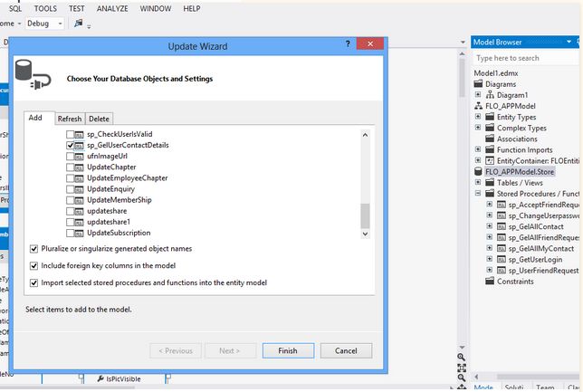Image resolution: width=583 pixels, height=392 pixels.
Task: Open the TEST menu
Action: [76, 8]
